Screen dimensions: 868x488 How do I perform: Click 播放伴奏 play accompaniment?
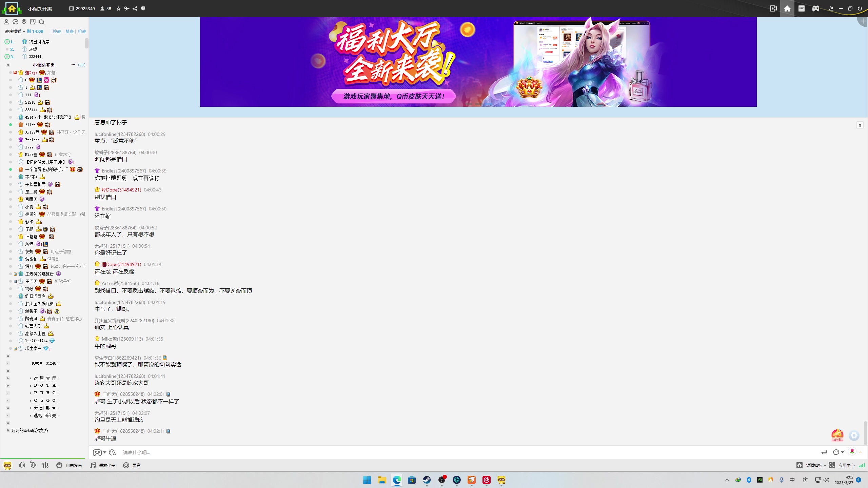tap(103, 465)
